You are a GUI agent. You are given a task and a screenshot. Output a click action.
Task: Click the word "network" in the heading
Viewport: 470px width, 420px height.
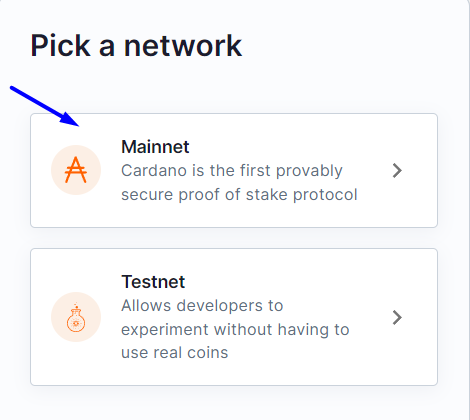tap(183, 46)
